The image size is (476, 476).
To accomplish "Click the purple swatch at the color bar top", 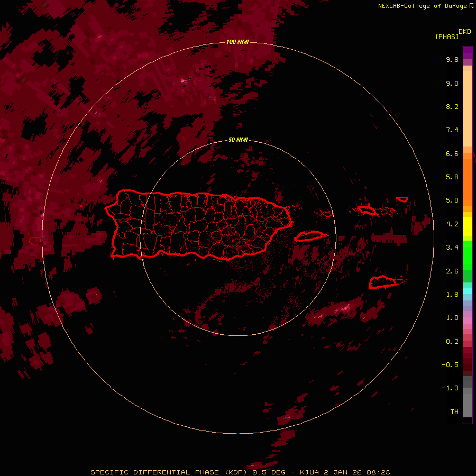I will pos(467,53).
